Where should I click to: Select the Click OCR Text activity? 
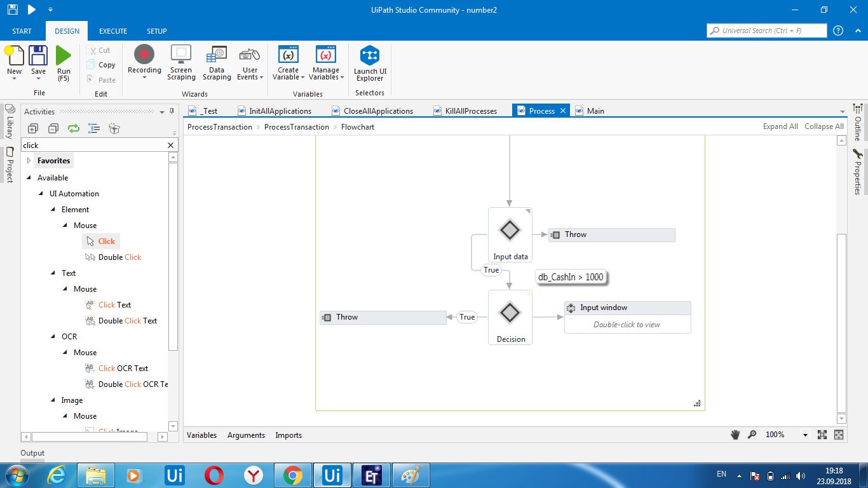(x=117, y=369)
